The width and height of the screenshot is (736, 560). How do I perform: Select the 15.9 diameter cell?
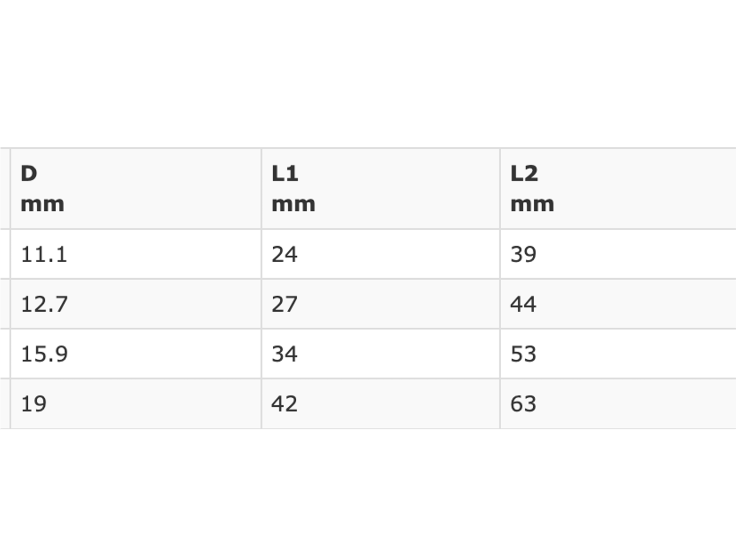(136, 354)
